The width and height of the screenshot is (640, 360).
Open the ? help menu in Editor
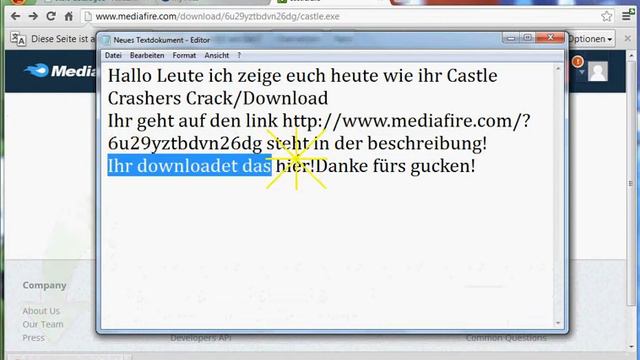pos(239,56)
